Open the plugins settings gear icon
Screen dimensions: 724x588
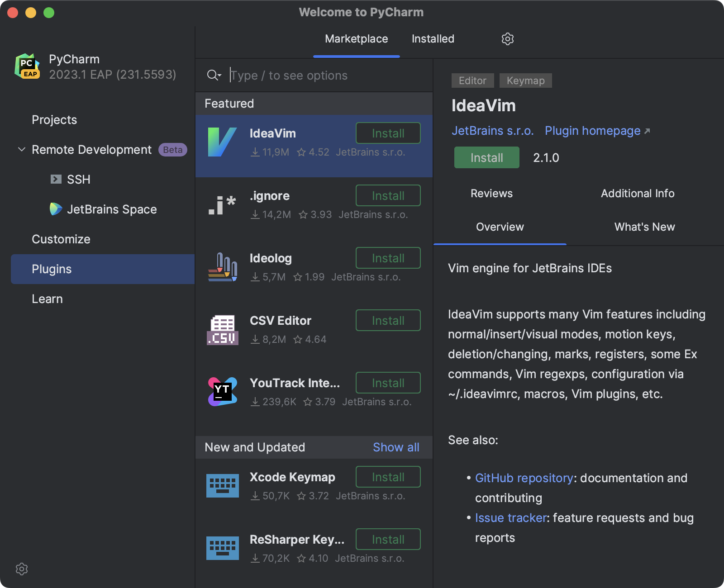(507, 39)
